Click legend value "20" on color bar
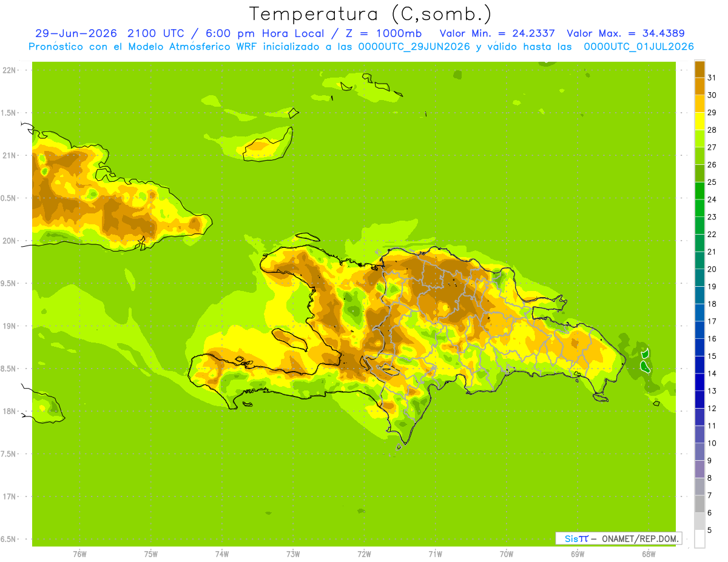 712,269
